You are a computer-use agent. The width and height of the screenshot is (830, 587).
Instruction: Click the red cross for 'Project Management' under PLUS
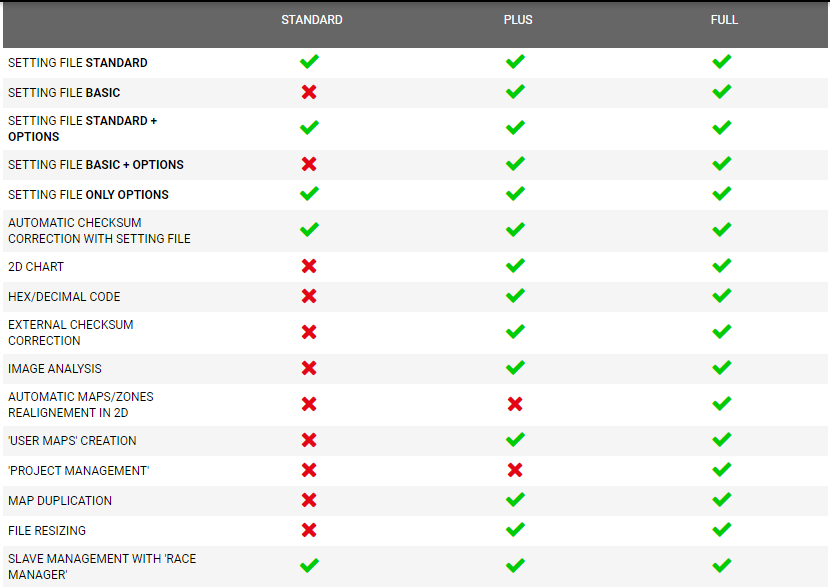(x=515, y=470)
